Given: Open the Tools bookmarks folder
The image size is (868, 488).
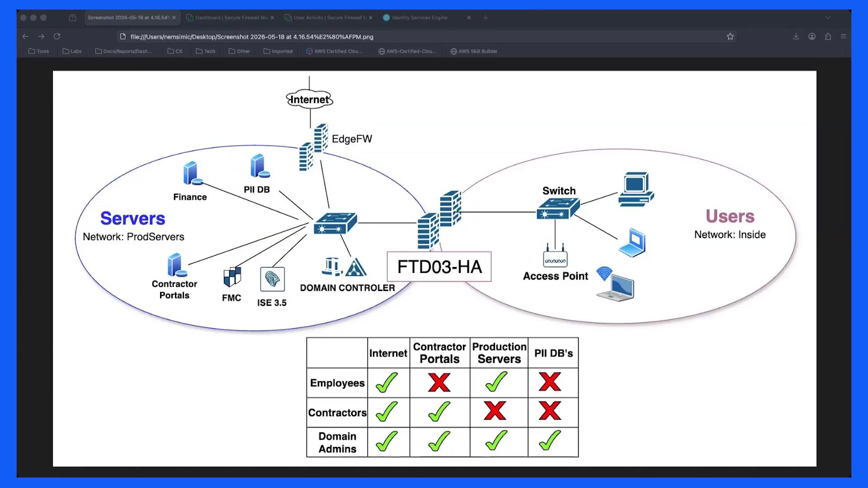Looking at the screenshot, I should 38,51.
